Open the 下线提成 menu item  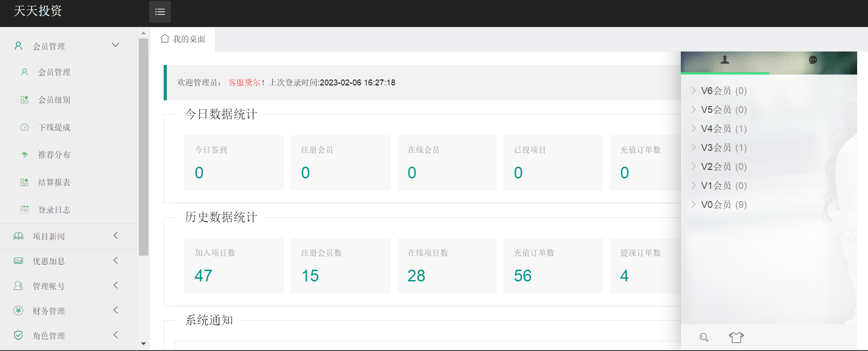(x=69, y=127)
